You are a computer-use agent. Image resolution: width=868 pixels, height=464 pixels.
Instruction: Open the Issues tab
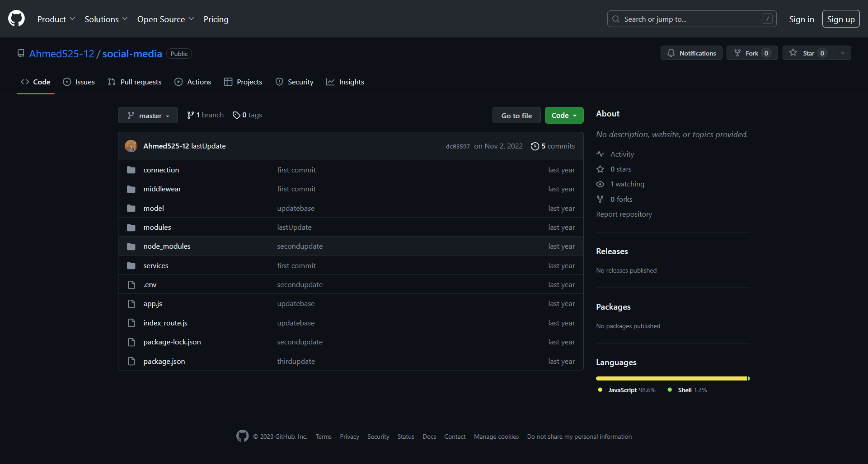click(79, 82)
